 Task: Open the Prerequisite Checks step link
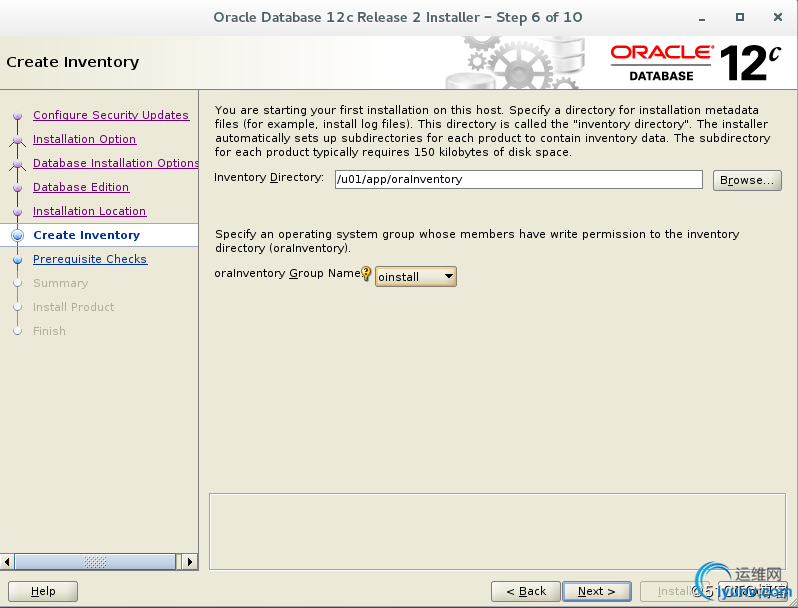(x=90, y=259)
